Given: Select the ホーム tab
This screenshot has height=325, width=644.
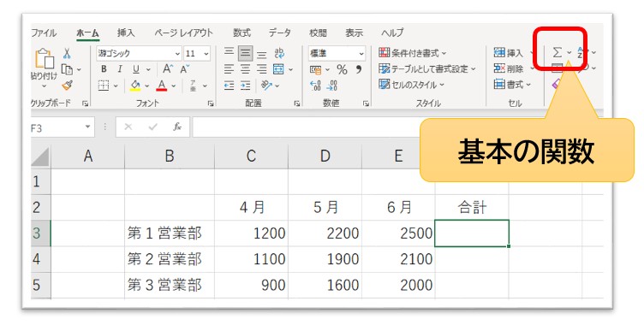Looking at the screenshot, I should [87, 33].
